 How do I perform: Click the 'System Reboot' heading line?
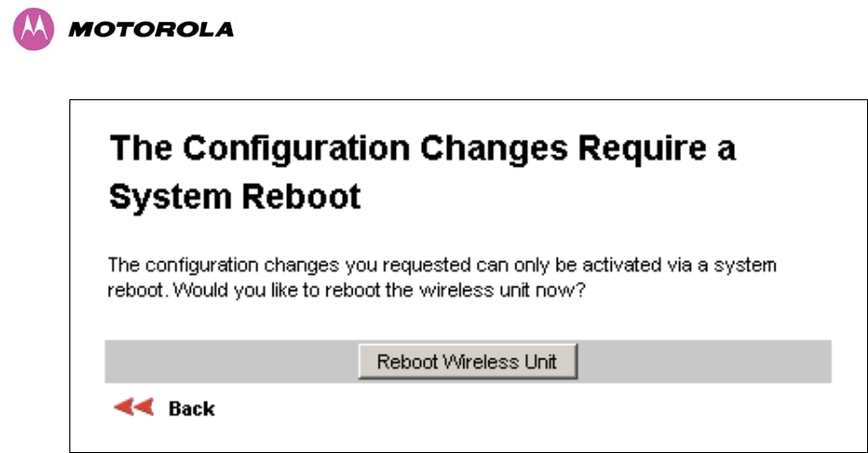click(x=235, y=198)
